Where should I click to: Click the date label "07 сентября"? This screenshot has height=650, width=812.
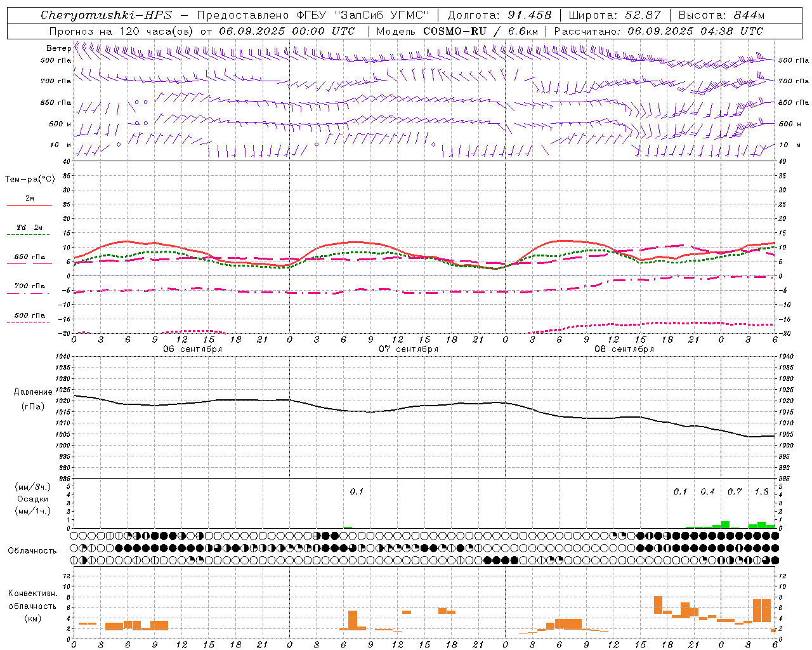[409, 349]
